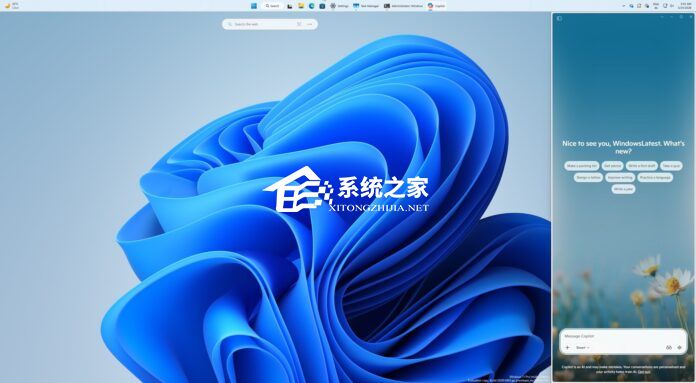The width and height of the screenshot is (696, 383).
Task: Open the Administrator Windows terminal taskbar item
Action: point(403,6)
